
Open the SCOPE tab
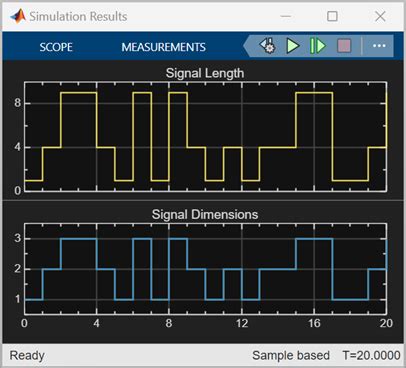coord(56,47)
